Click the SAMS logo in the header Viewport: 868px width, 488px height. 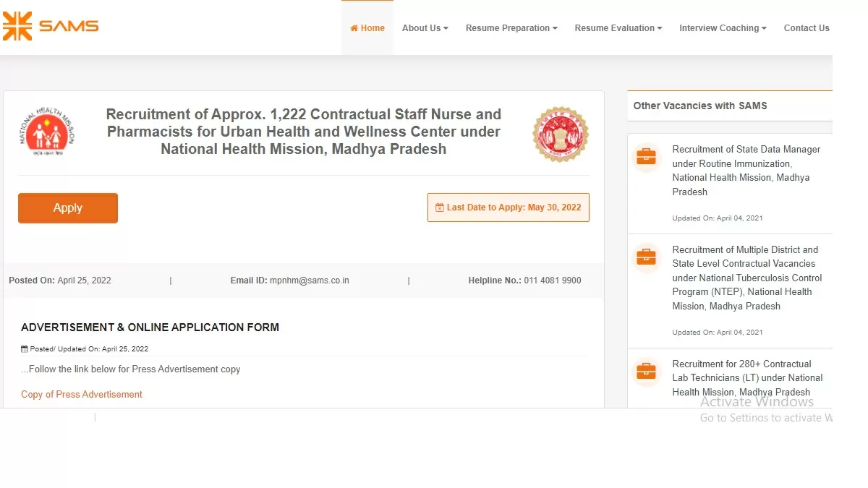click(51, 27)
